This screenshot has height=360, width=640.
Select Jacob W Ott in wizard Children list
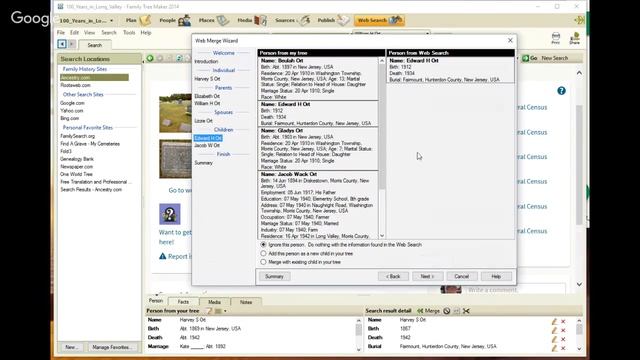[x=207, y=145]
